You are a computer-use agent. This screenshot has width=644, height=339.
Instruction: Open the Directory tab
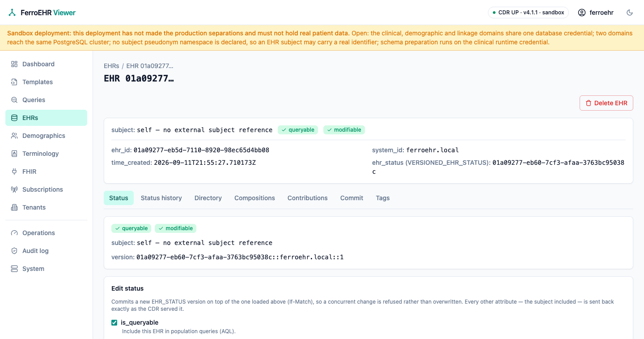(x=208, y=198)
